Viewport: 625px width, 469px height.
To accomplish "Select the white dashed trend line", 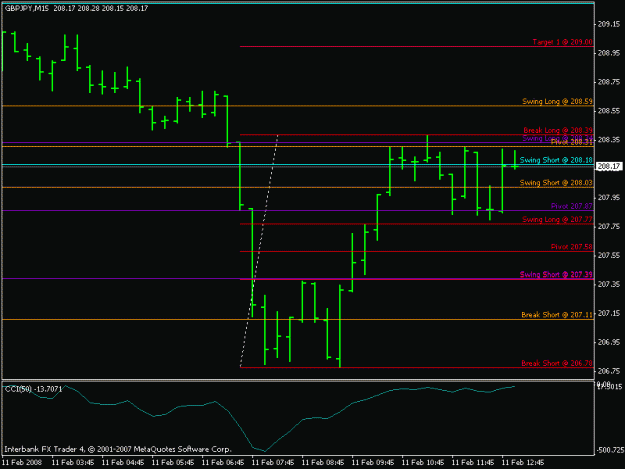I will (259, 251).
